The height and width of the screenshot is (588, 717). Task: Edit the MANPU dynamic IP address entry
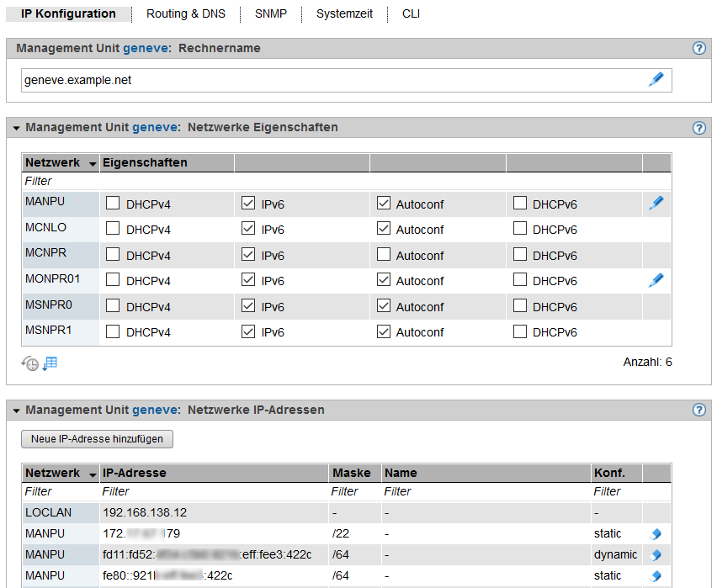click(x=656, y=555)
